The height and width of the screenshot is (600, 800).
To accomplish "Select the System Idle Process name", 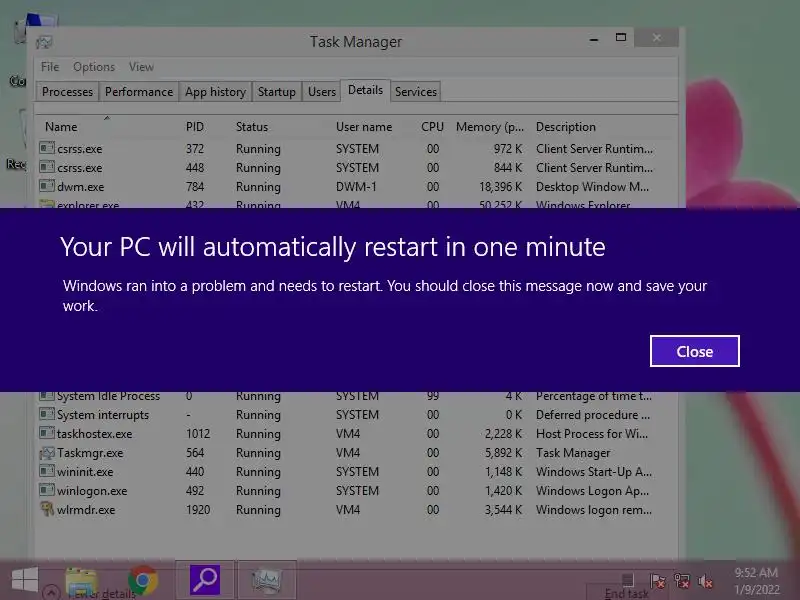I will [x=108, y=396].
